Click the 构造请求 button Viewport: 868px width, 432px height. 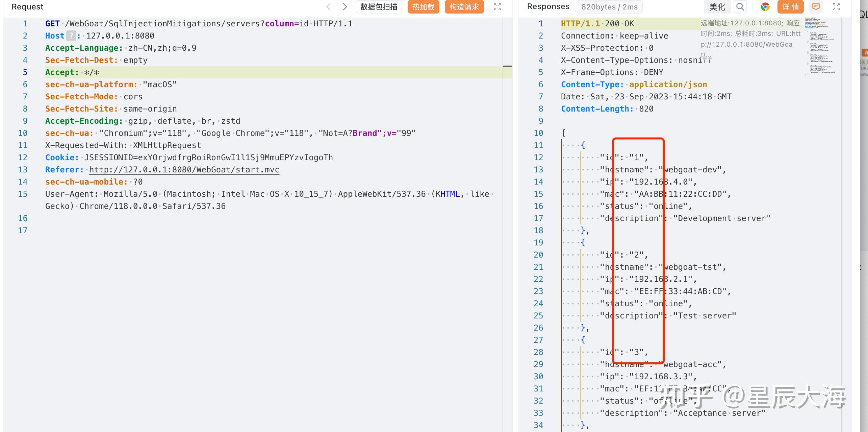pos(464,7)
